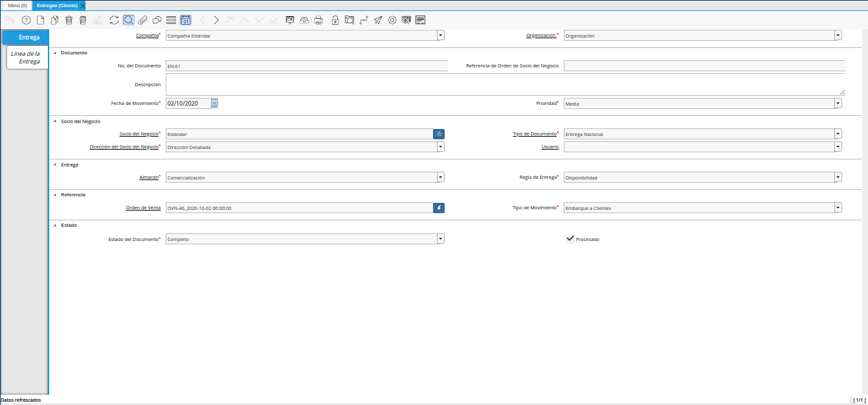Toggle grid view with stacked-lines icon

tap(171, 20)
